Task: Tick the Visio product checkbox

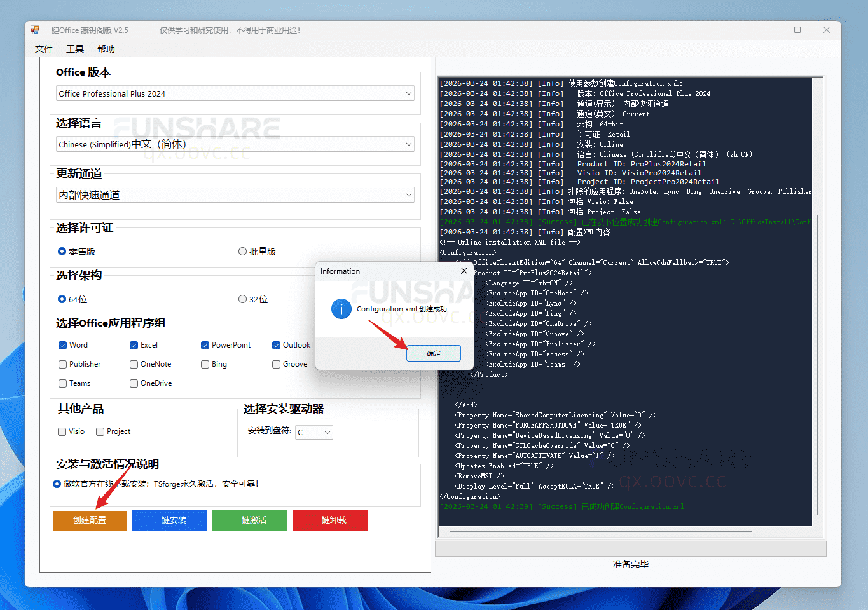Action: tap(62, 431)
